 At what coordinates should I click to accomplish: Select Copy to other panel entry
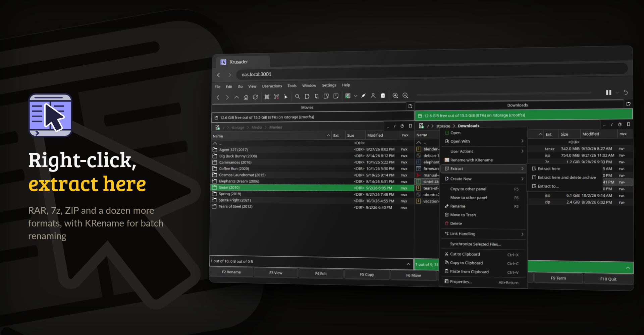click(483, 189)
